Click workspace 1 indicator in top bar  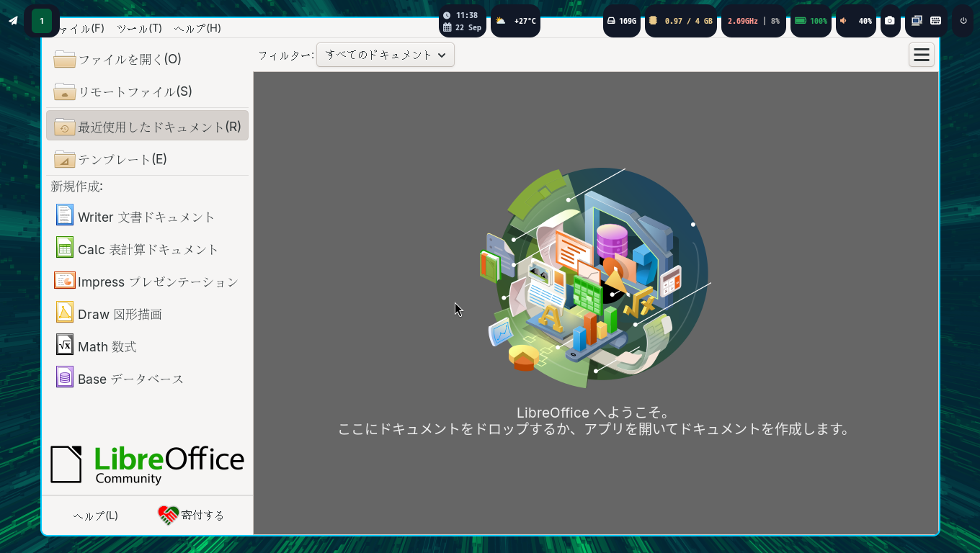click(41, 21)
